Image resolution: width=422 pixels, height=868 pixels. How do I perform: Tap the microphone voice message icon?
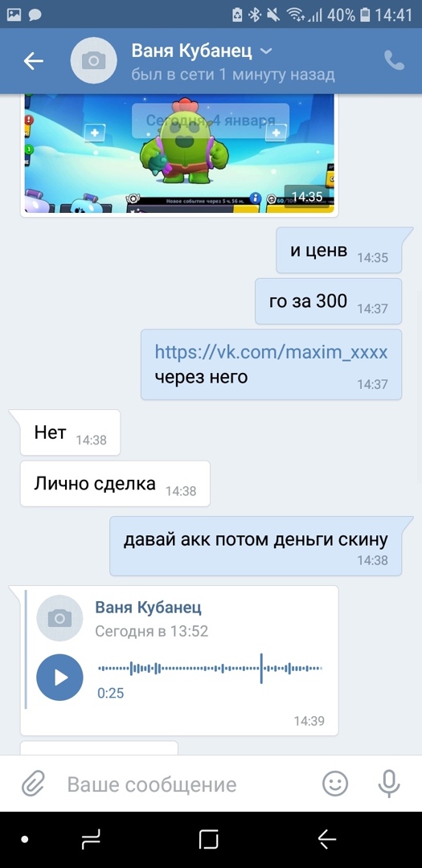(389, 784)
